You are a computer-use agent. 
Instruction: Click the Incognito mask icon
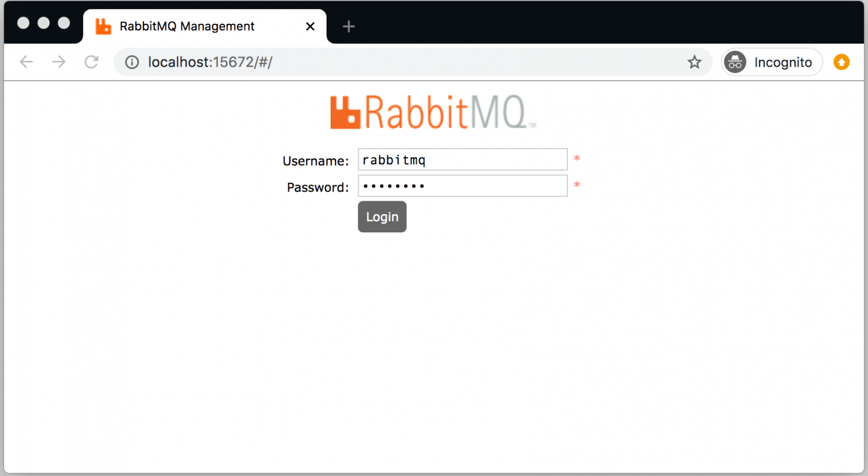tap(735, 62)
